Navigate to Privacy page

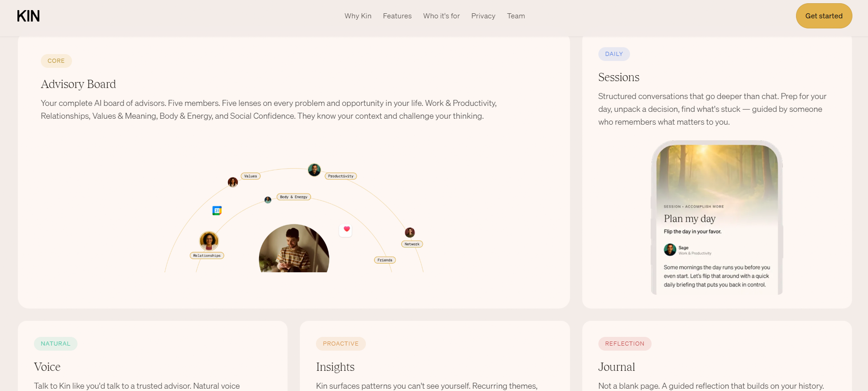[x=483, y=16]
